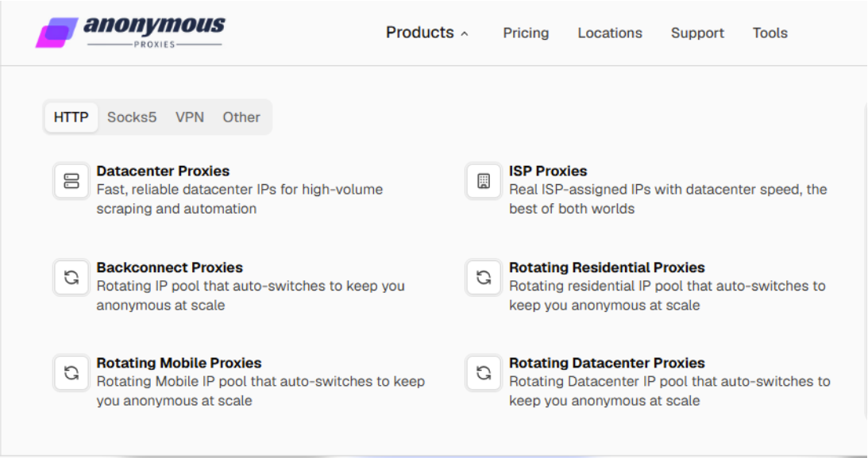868x458 pixels.
Task: Collapse the Products dropdown menu
Action: [x=426, y=33]
